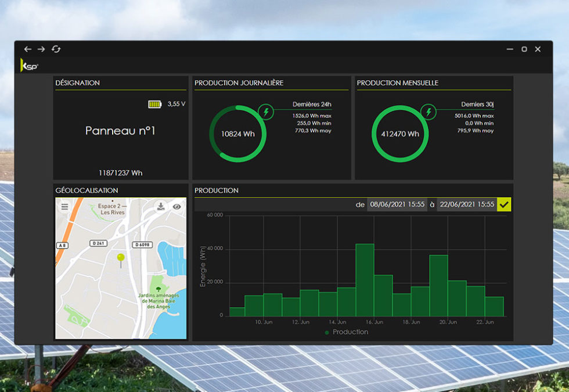Select the tallest bar near 16. Jun
Screen dimensions: 569x392
coord(365,280)
